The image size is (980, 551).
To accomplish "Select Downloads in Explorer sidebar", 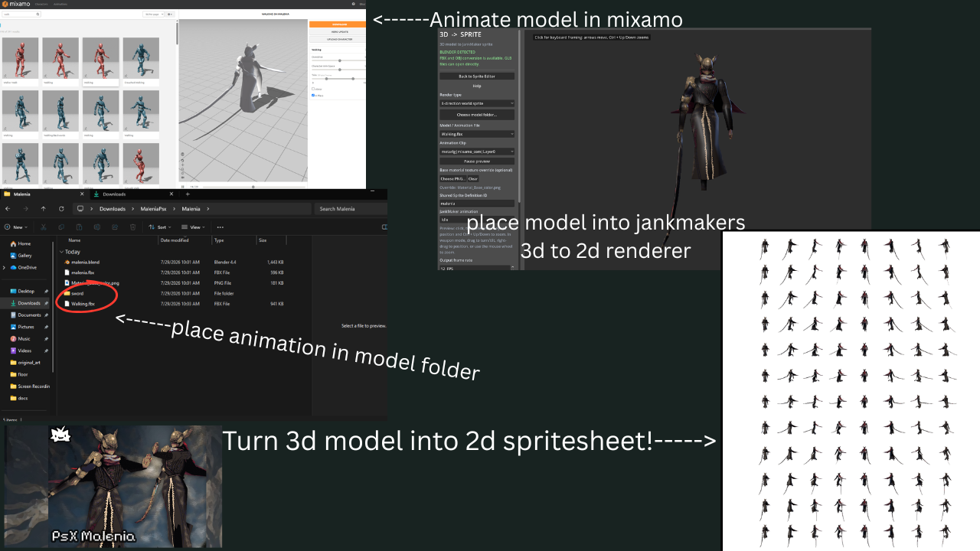I will click(25, 303).
